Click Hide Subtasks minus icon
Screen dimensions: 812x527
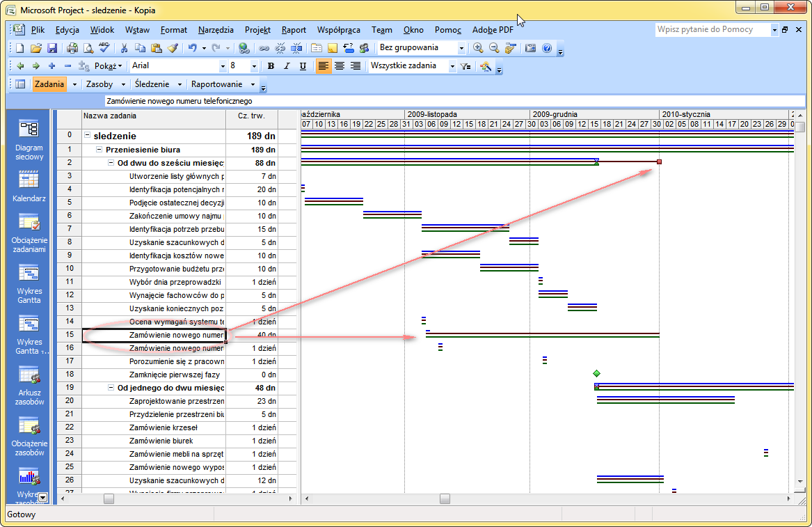coord(67,66)
